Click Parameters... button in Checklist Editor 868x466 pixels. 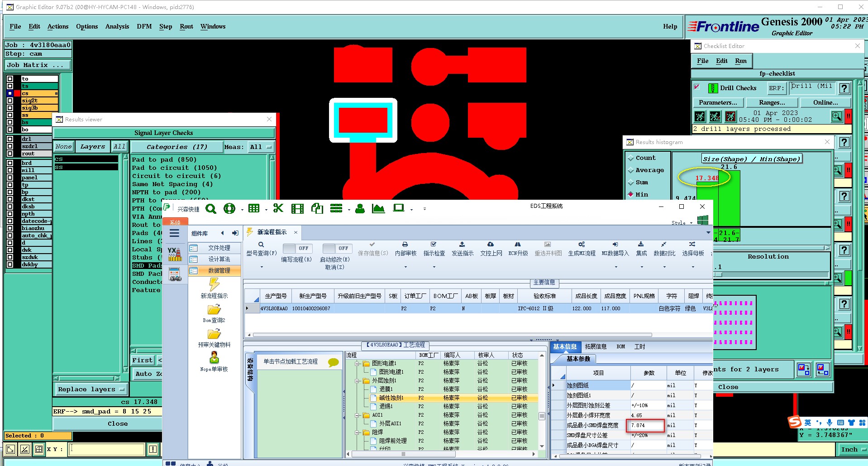718,103
